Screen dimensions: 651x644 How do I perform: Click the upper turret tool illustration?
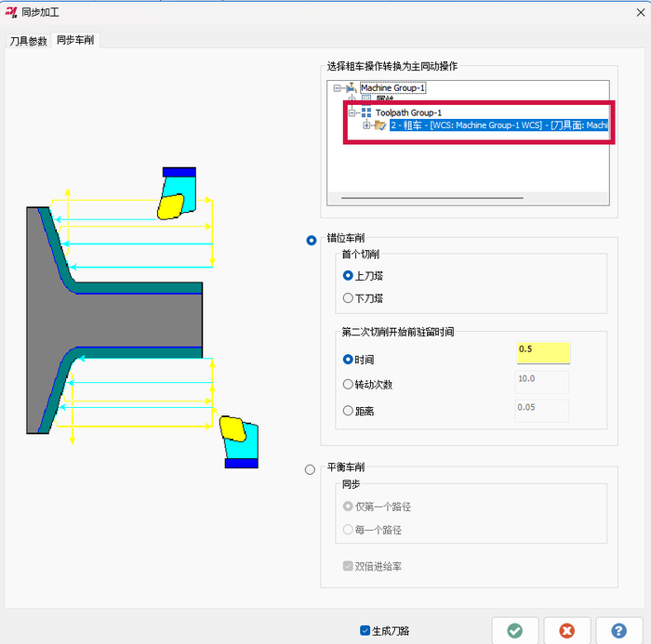click(176, 193)
